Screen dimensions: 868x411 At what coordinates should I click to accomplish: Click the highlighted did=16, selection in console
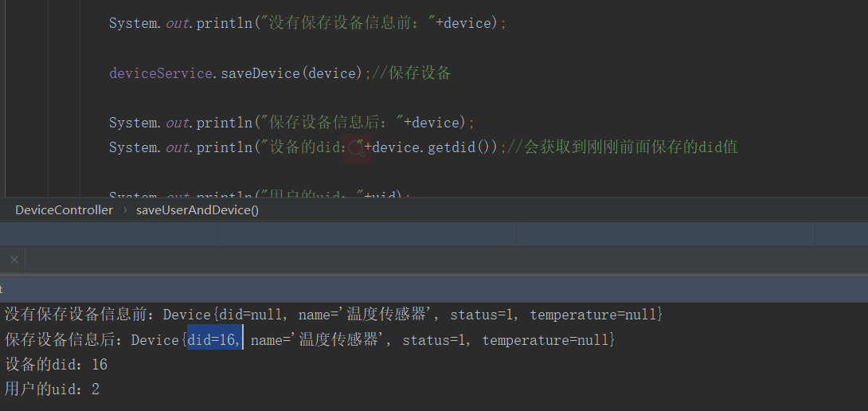215,339
